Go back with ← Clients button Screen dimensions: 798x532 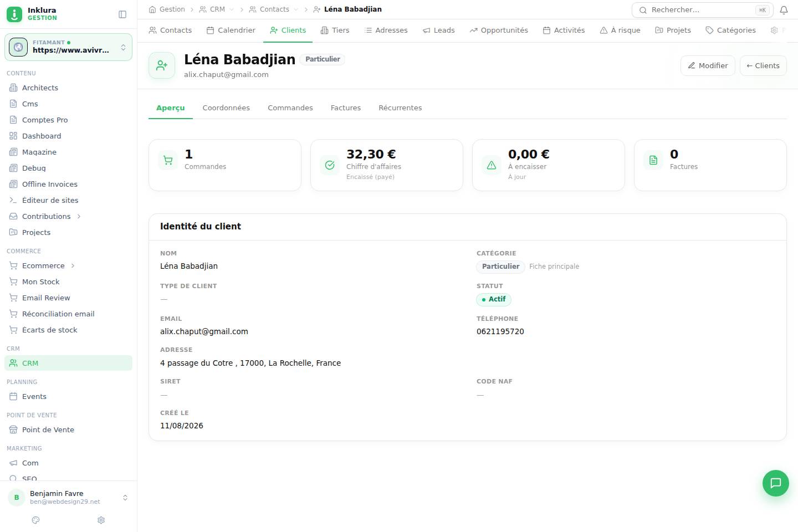coord(763,65)
